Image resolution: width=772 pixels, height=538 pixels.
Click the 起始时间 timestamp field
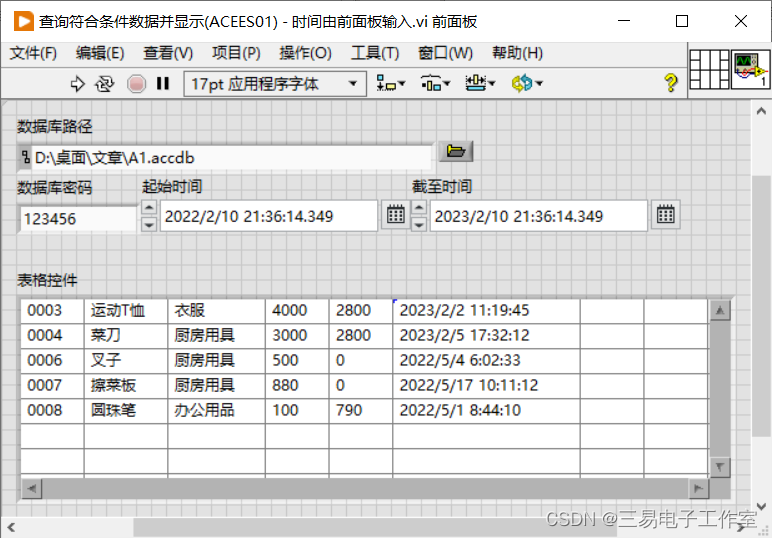coord(269,216)
